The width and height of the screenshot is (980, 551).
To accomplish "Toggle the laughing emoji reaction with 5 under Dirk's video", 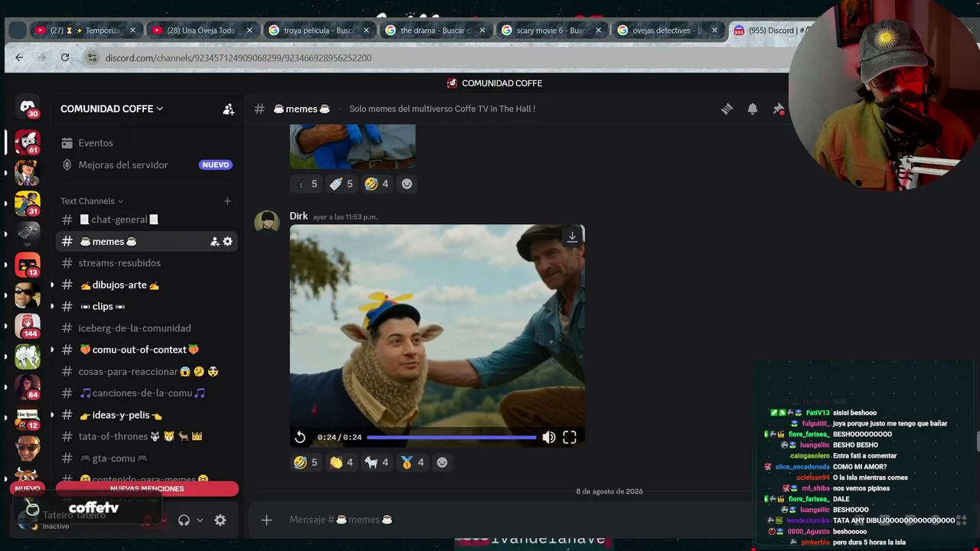I will pyautogui.click(x=305, y=462).
